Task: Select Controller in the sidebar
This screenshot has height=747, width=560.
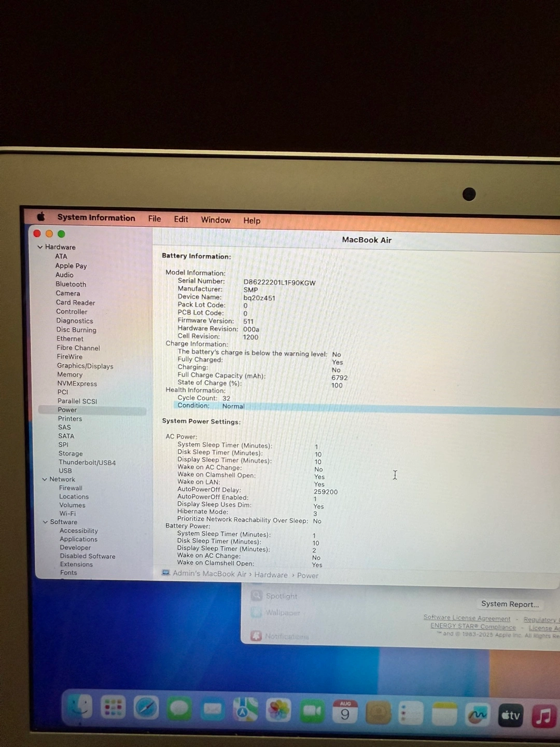Action: click(72, 312)
